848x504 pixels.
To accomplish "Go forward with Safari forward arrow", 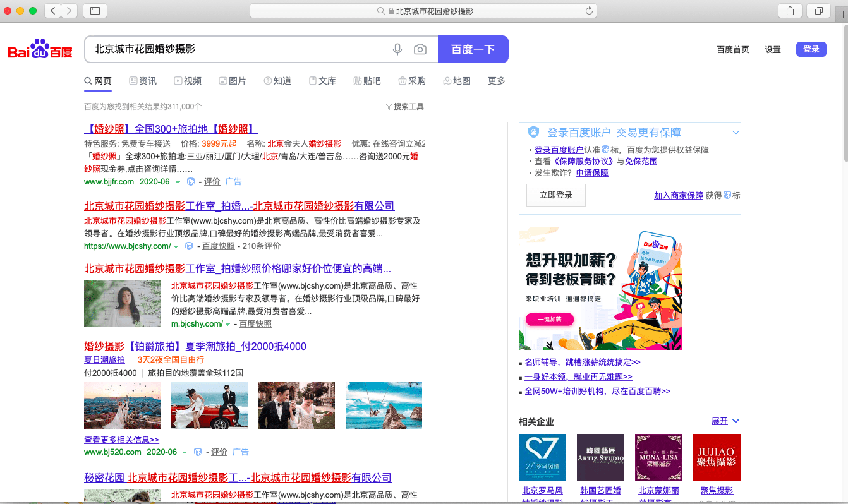I will [x=69, y=11].
